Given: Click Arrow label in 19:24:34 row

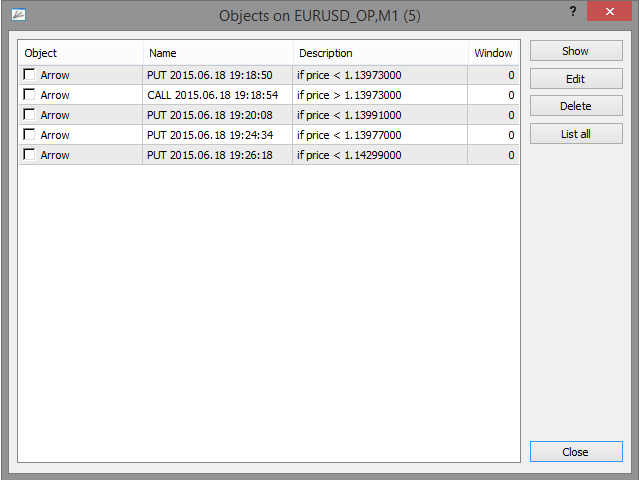Looking at the screenshot, I should 55,135.
